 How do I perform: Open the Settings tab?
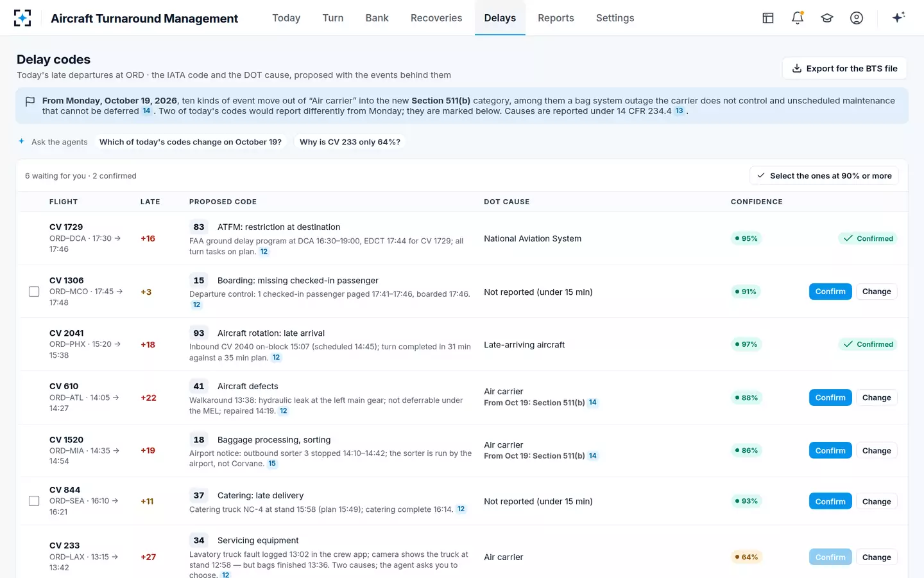[615, 18]
